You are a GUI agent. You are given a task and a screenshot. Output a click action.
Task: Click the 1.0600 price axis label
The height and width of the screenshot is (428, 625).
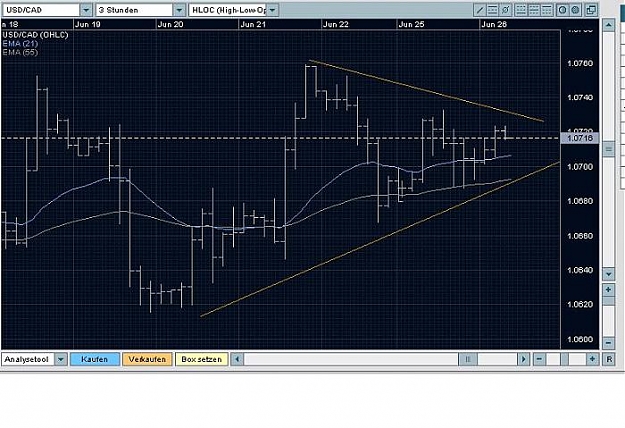pos(580,340)
